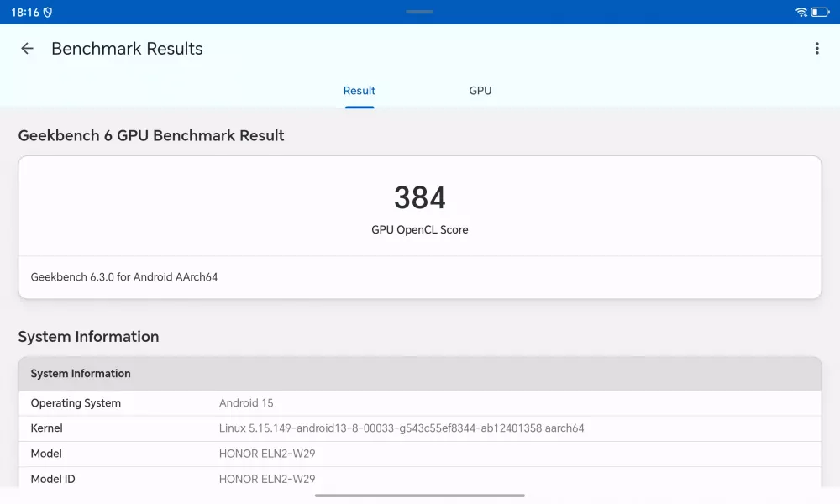Screen dimensions: 840x504
Task: Tap the Wi-Fi status icon
Action: click(801, 12)
